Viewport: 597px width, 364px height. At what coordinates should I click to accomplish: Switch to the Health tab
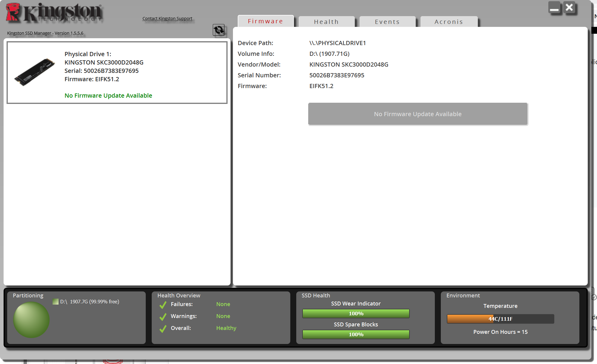pyautogui.click(x=326, y=22)
